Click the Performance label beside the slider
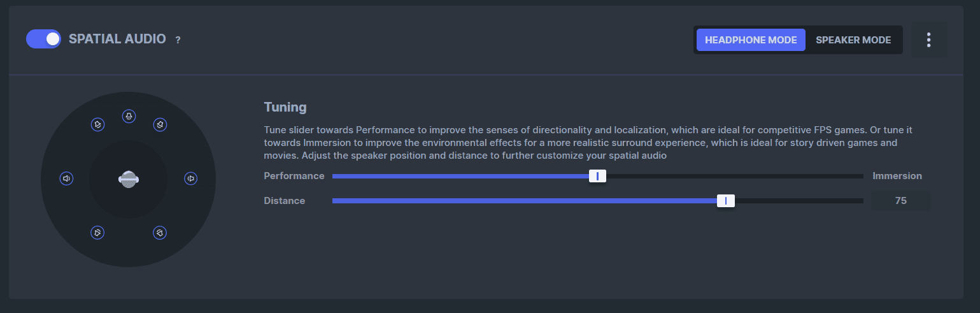This screenshot has width=980, height=313. 294,176
